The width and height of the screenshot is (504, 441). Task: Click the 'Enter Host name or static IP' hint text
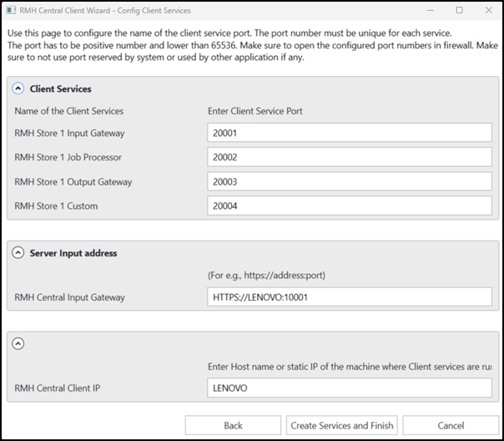pyautogui.click(x=350, y=367)
